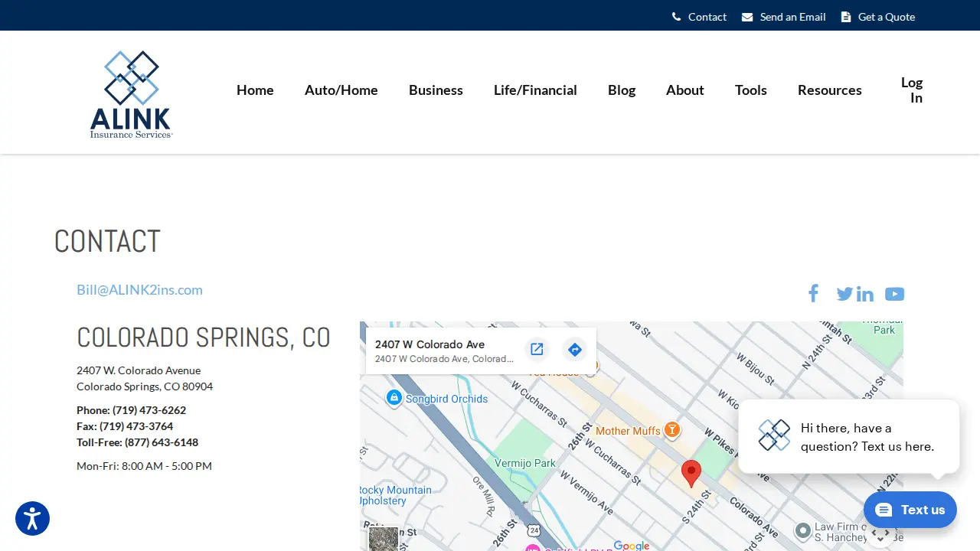Open the About menu

pos(684,90)
